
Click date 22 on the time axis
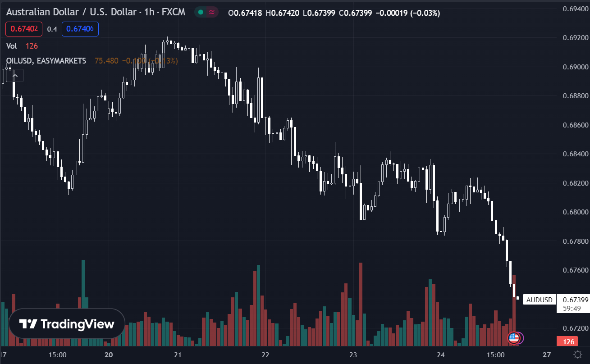pyautogui.click(x=265, y=355)
